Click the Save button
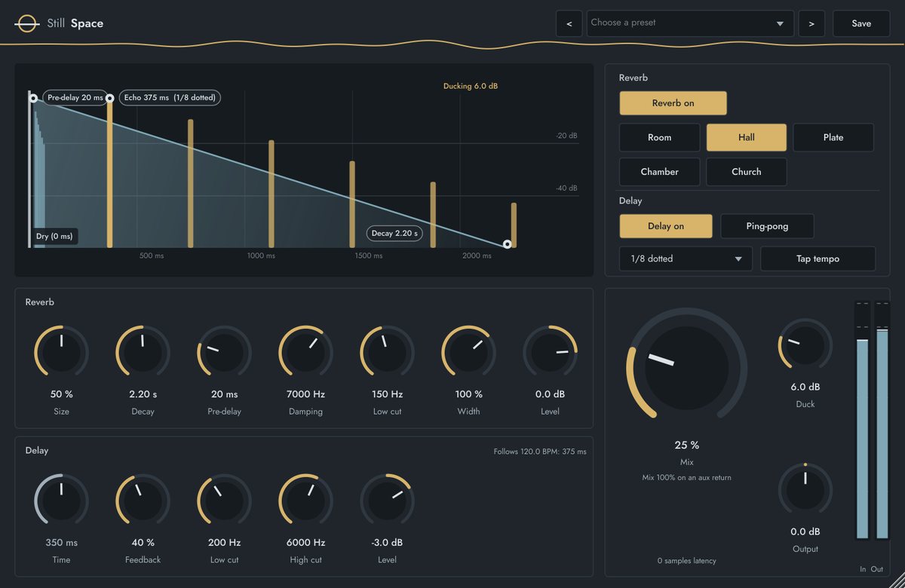This screenshot has width=905, height=588. [861, 23]
